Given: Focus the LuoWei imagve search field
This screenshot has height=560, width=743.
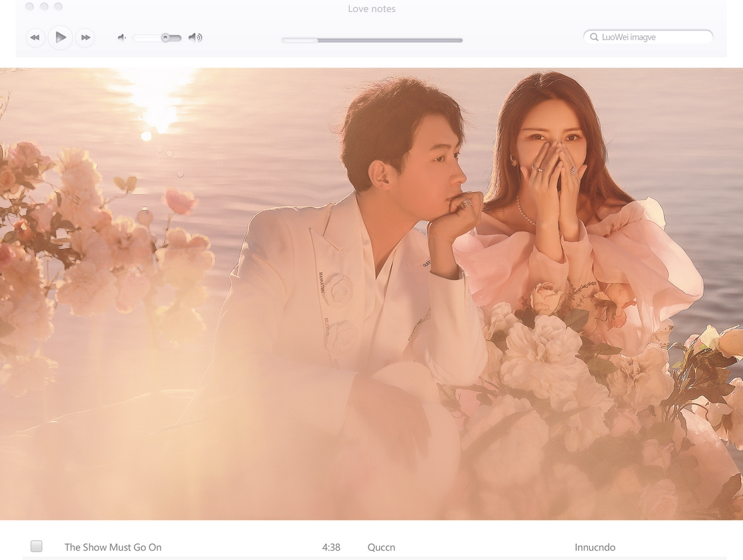Looking at the screenshot, I should [648, 37].
